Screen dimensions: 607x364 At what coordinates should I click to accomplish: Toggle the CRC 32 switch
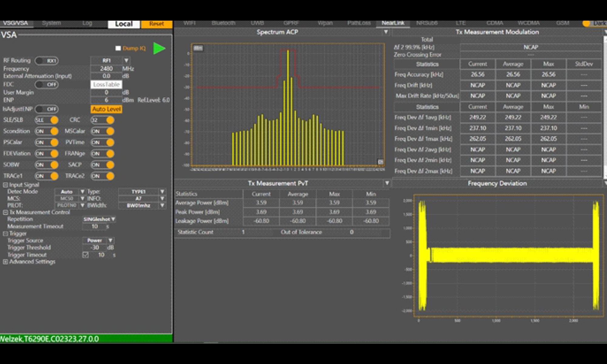102,120
